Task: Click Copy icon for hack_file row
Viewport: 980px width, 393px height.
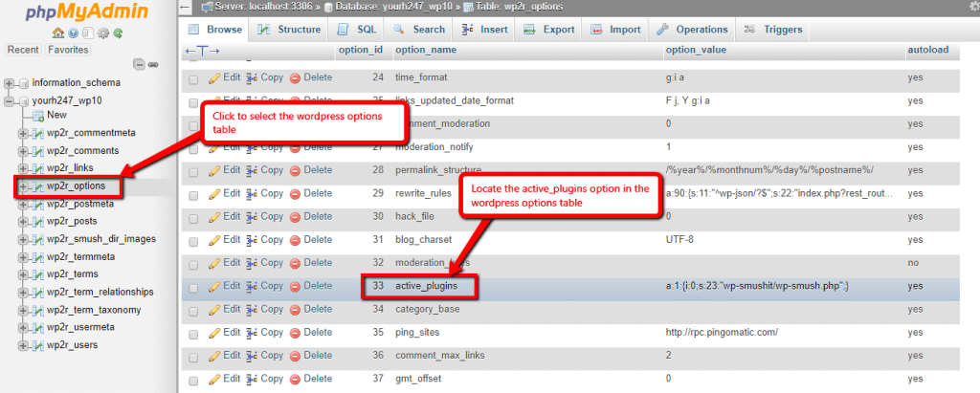Action: click(x=252, y=217)
